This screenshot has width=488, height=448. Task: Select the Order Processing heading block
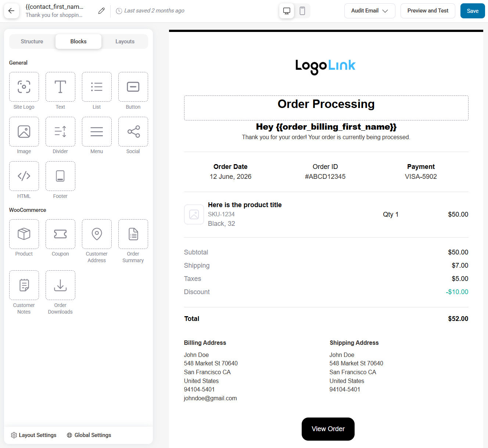326,108
